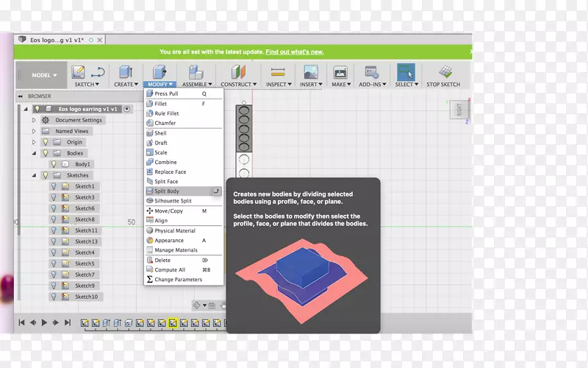Click the Finish Sketch arrow icon
The height and width of the screenshot is (368, 588).
[x=98, y=72]
